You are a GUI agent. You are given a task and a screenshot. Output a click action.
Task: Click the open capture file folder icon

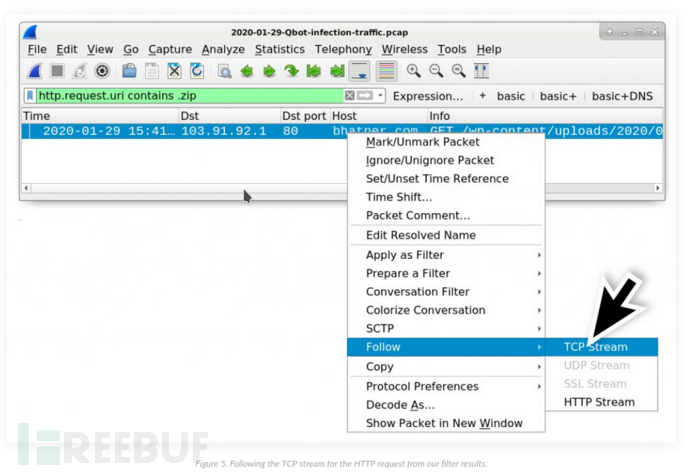tap(129, 71)
